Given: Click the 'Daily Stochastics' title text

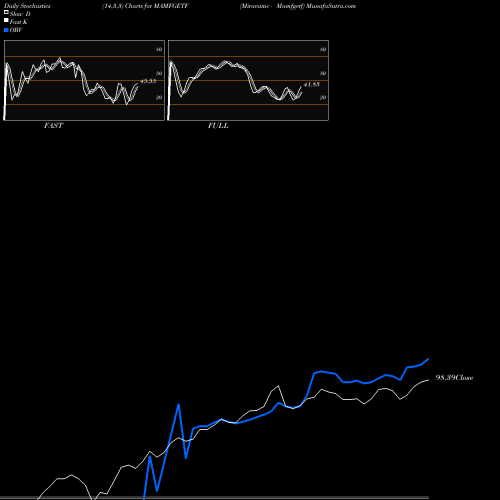Looking at the screenshot, I should (x=27, y=6).
